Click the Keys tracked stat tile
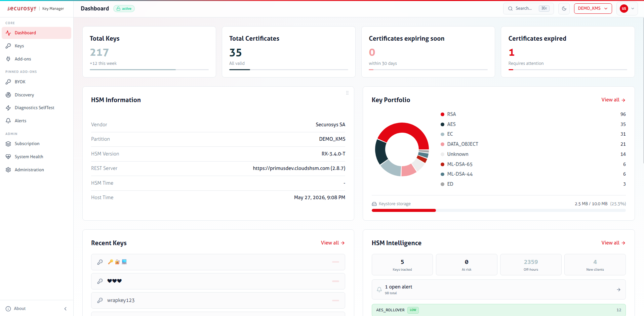Viewport: 644px width, 316px height. (402, 265)
